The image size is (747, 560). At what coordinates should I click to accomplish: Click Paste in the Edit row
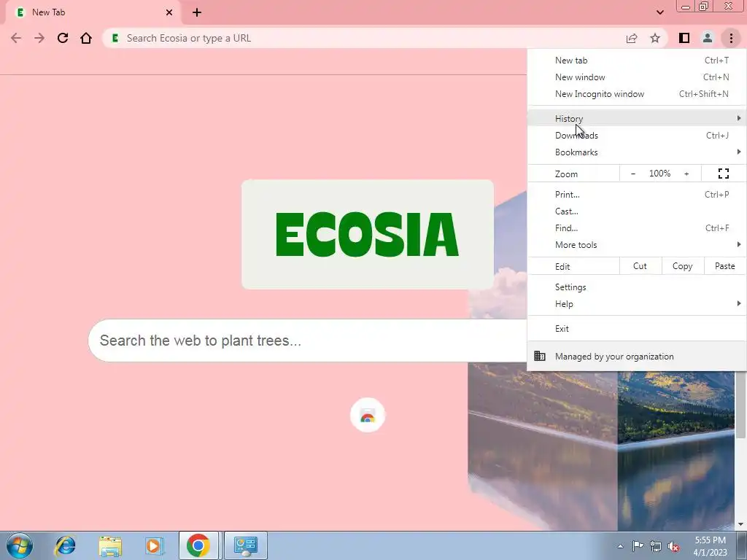point(724,266)
